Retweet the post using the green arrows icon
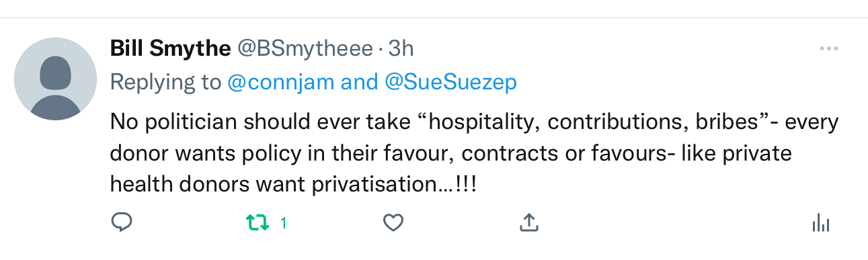868x260 pixels. pyautogui.click(x=255, y=222)
